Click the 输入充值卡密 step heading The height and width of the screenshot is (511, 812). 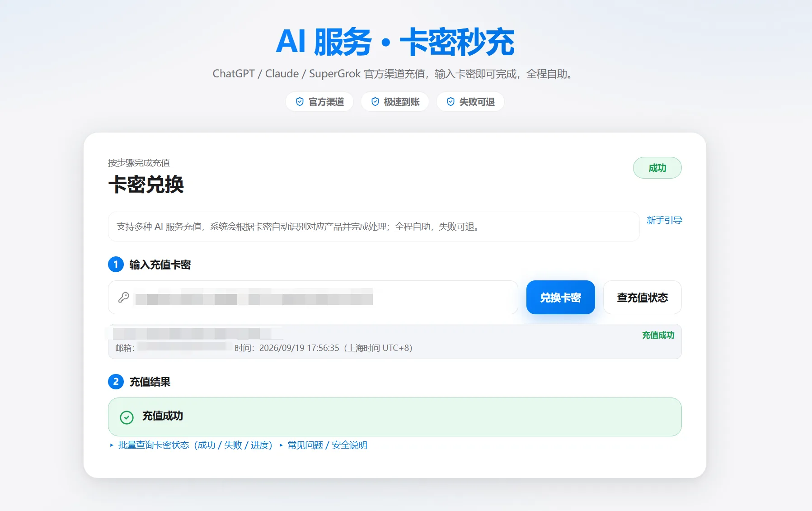coord(160,265)
